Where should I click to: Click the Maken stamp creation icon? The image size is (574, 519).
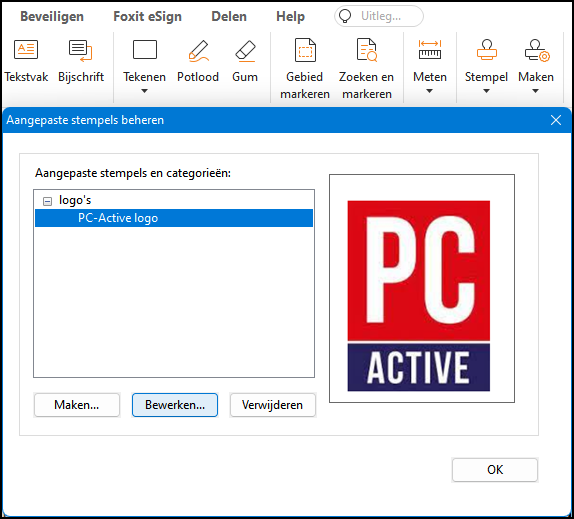point(537,51)
